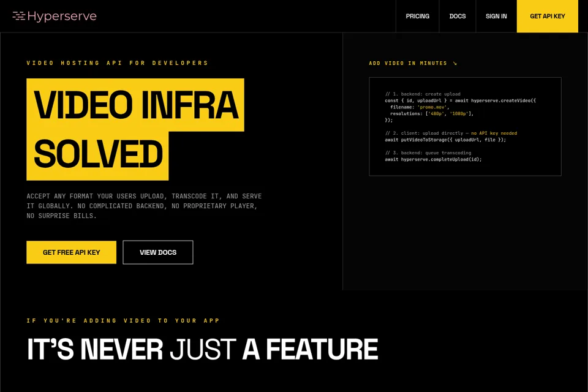Click the 'await hyperserve.completeUpload(id);' line
This screenshot has height=392, width=588.
point(433,159)
